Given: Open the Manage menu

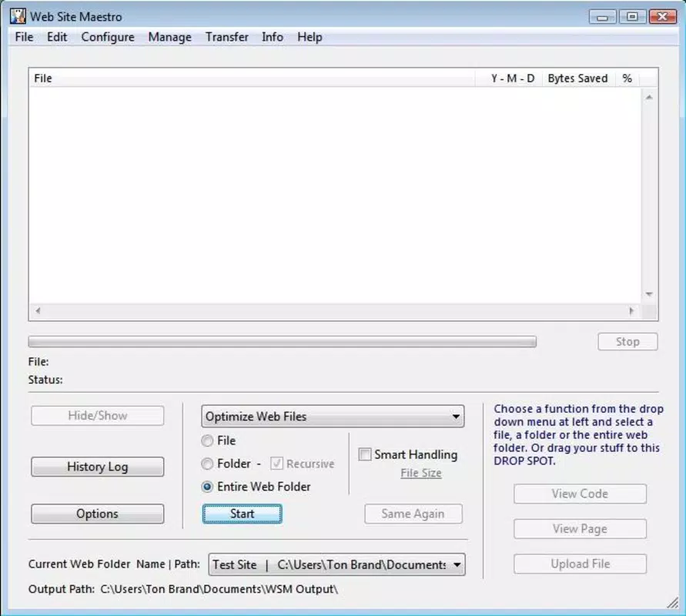Looking at the screenshot, I should point(169,37).
